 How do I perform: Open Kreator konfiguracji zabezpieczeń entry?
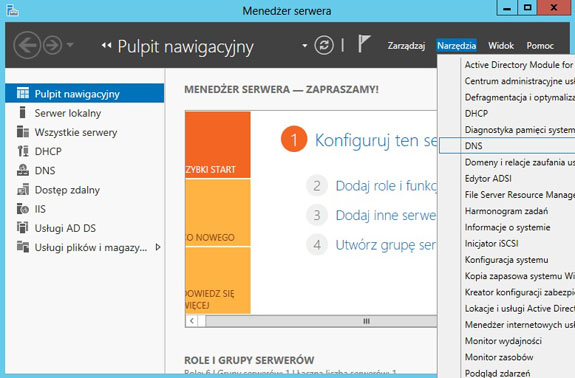coord(506,292)
